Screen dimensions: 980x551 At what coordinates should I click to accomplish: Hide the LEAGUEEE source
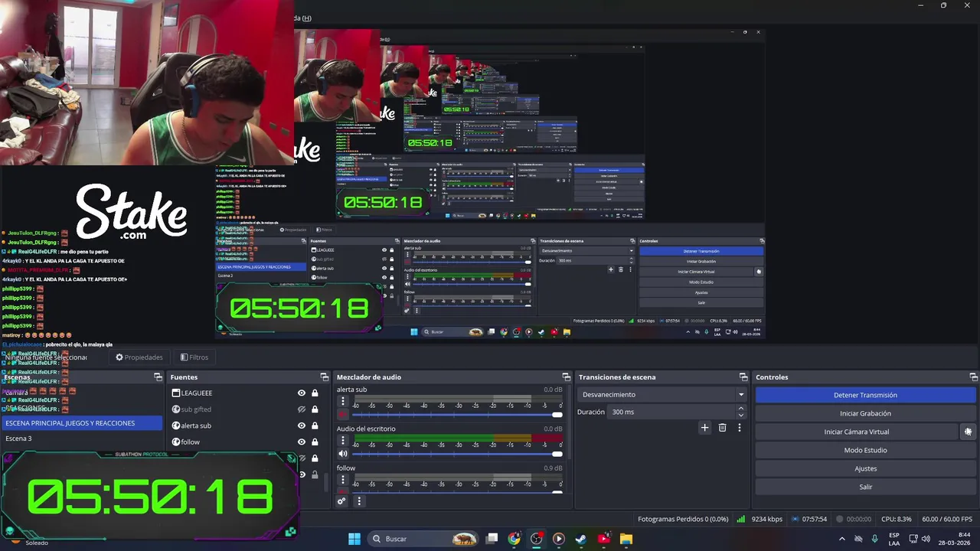click(302, 393)
